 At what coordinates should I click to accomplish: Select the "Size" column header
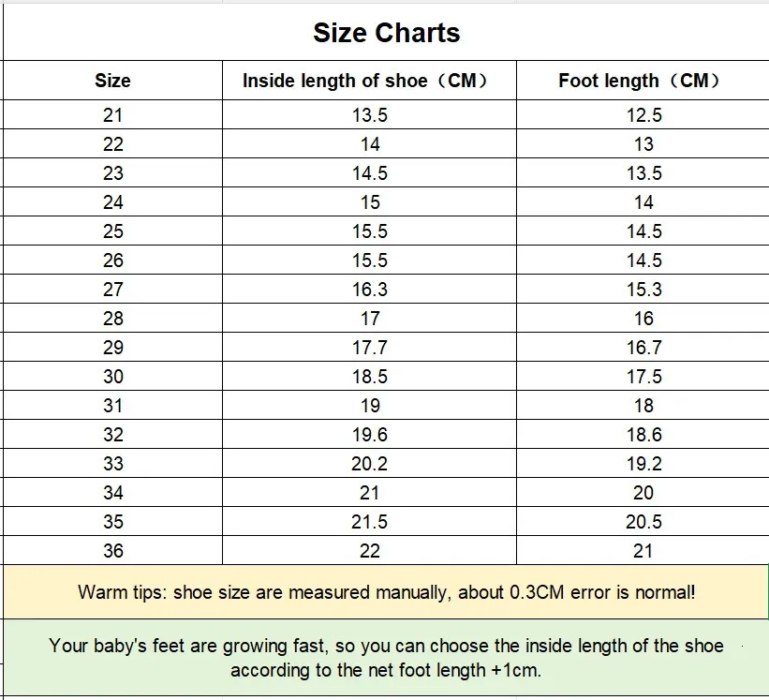112,81
